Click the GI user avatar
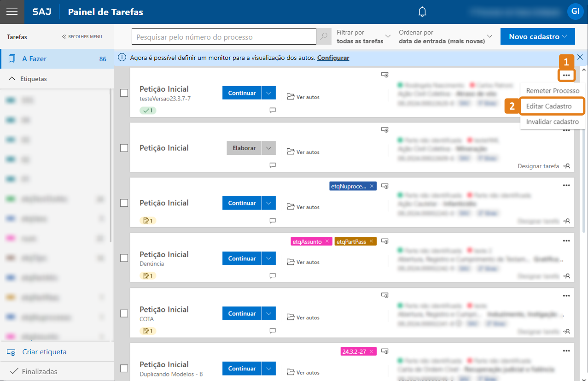The width and height of the screenshot is (588, 381). [x=575, y=11]
